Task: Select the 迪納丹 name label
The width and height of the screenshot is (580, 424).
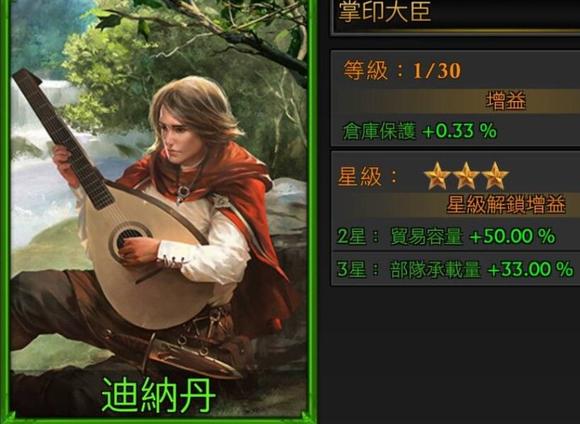Action: tap(159, 395)
